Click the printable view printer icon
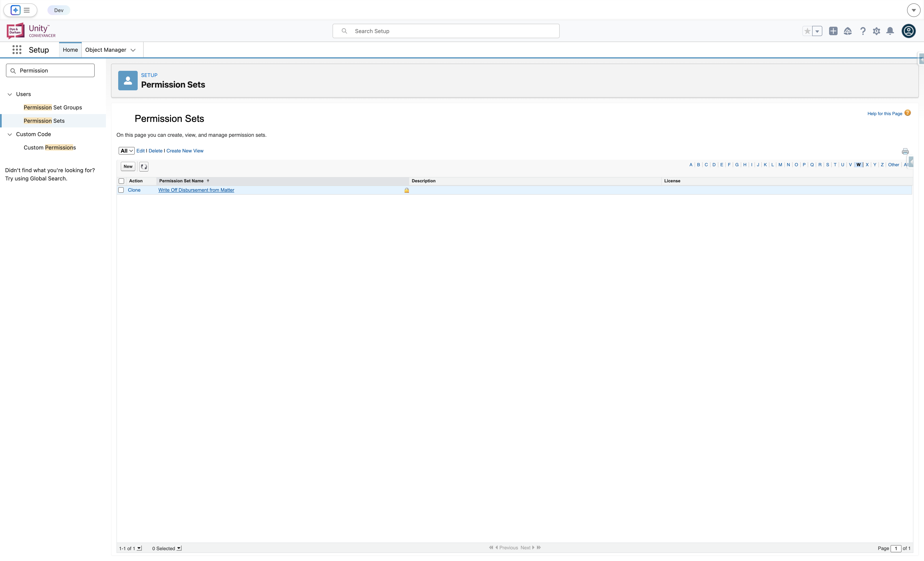The image size is (924, 561). coord(905,152)
